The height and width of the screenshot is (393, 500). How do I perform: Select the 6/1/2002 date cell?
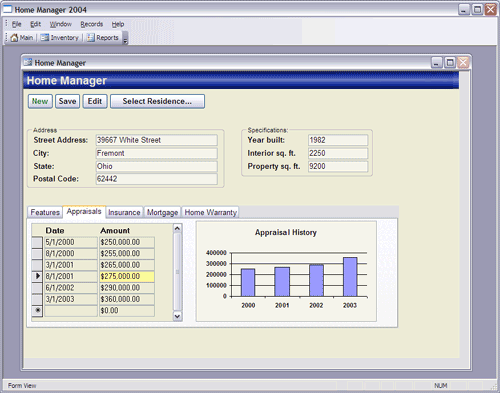pos(71,288)
